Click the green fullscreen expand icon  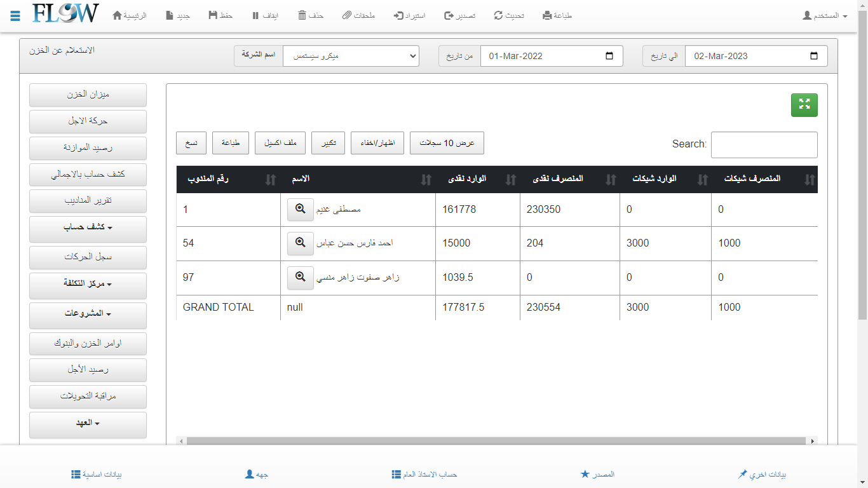click(x=804, y=105)
